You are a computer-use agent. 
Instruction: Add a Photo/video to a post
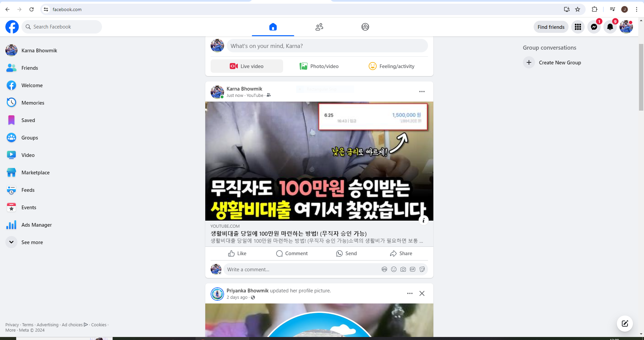coord(319,66)
